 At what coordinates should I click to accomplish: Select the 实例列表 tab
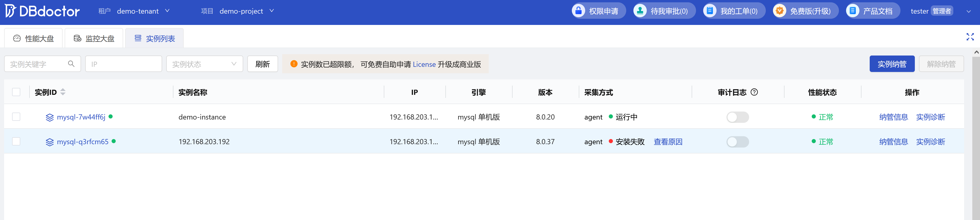coord(154,38)
